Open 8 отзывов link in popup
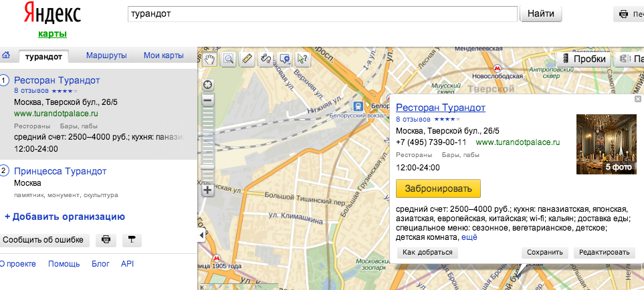Image resolution: width=644 pixels, height=290 pixels. click(413, 120)
